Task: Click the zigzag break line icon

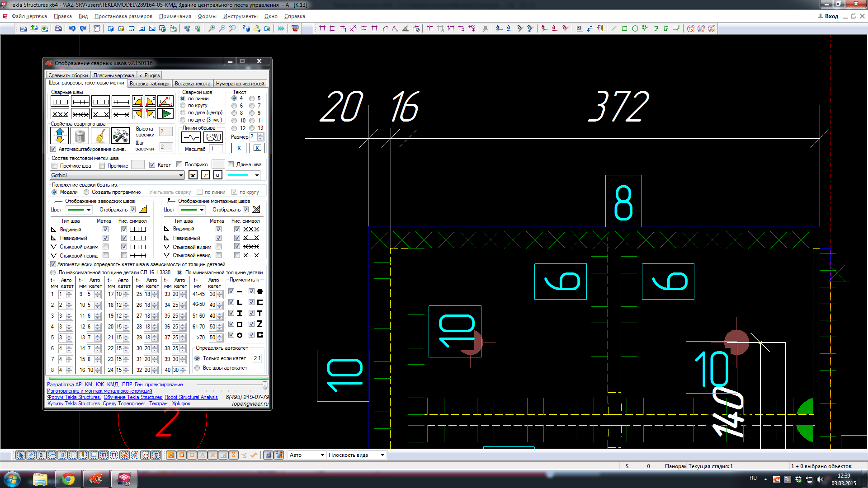Action: (x=191, y=137)
